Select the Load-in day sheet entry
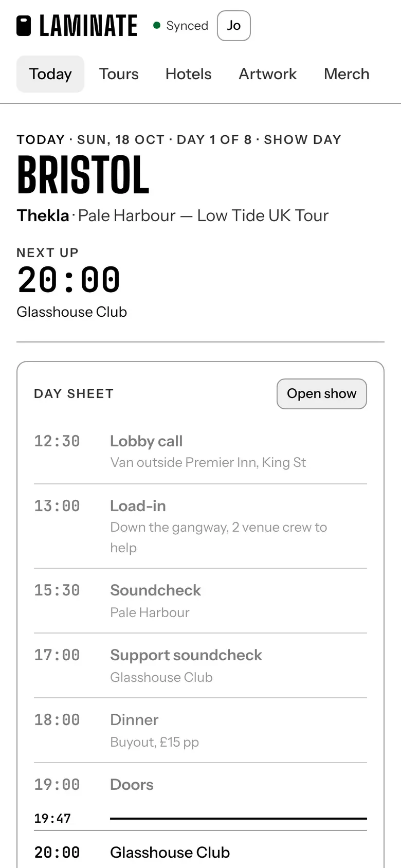 (x=200, y=526)
